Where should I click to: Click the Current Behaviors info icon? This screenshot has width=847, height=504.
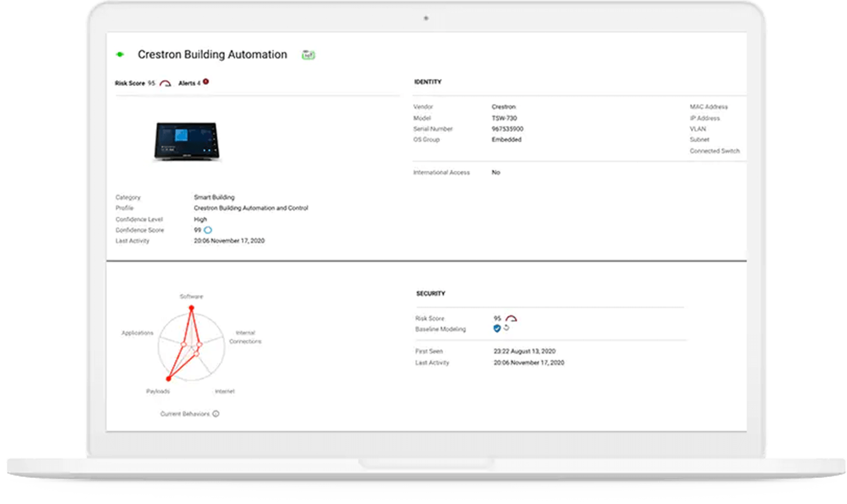point(216,414)
